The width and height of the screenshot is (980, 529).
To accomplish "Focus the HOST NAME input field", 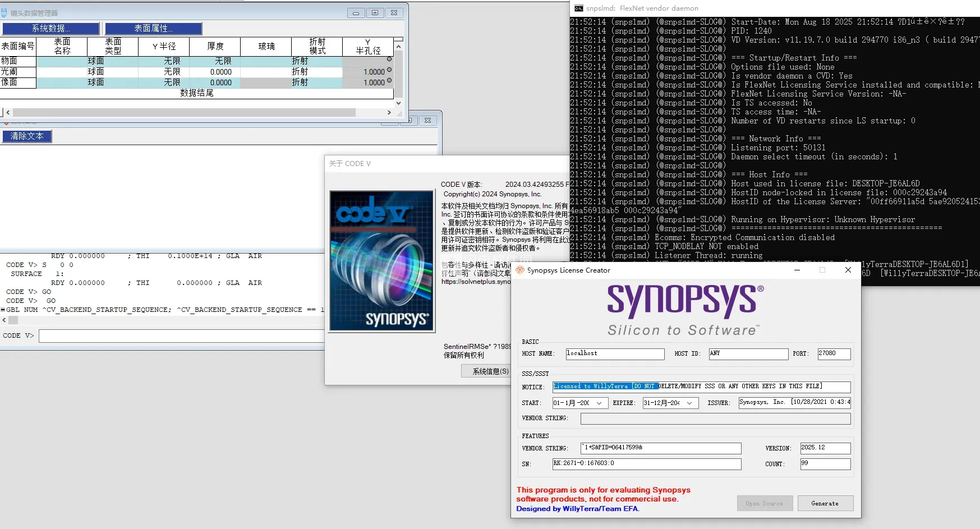I will click(x=615, y=354).
